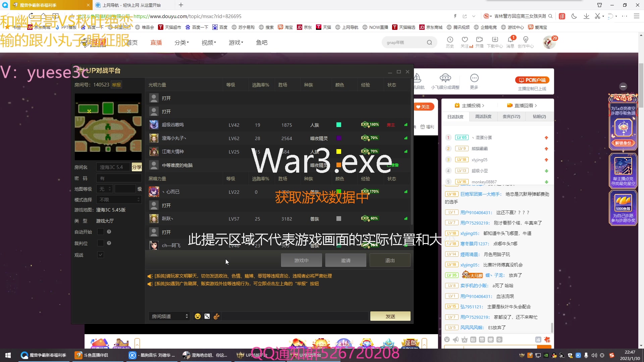Click help icon next to 裁判位
The width and height of the screenshot is (644, 362).
109,243
